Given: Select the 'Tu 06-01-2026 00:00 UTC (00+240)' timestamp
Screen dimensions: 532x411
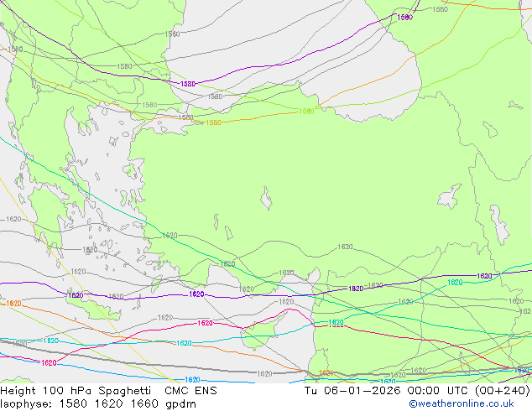Looking at the screenshot, I should pyautogui.click(x=417, y=391).
